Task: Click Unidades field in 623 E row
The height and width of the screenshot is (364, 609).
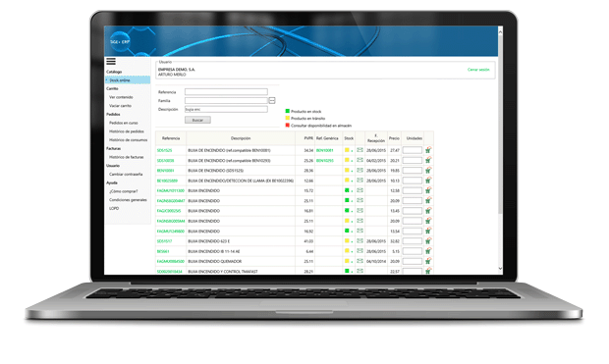Action: pos(413,241)
